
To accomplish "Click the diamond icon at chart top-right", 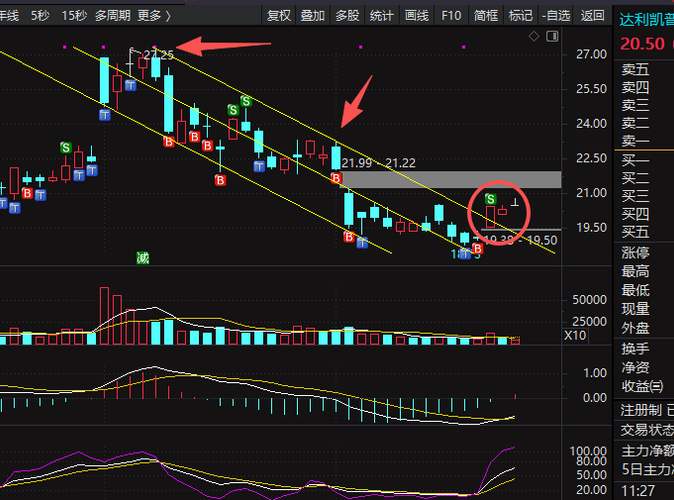I will click(534, 37).
